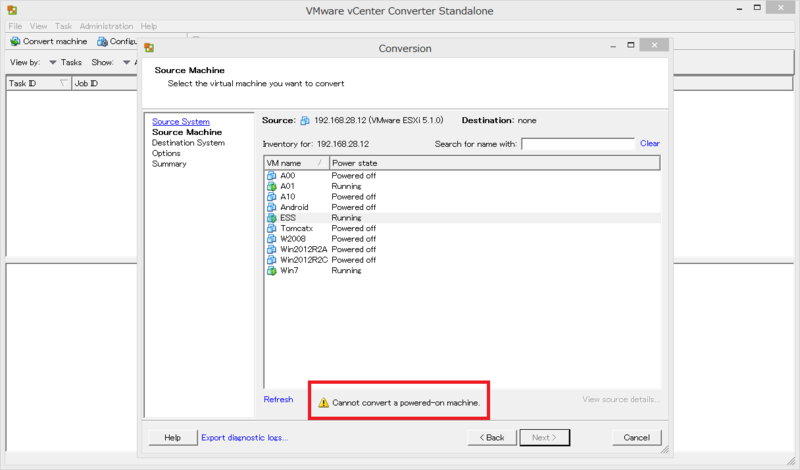Click the ESS running VM icon
The image size is (800, 470).
click(x=271, y=218)
